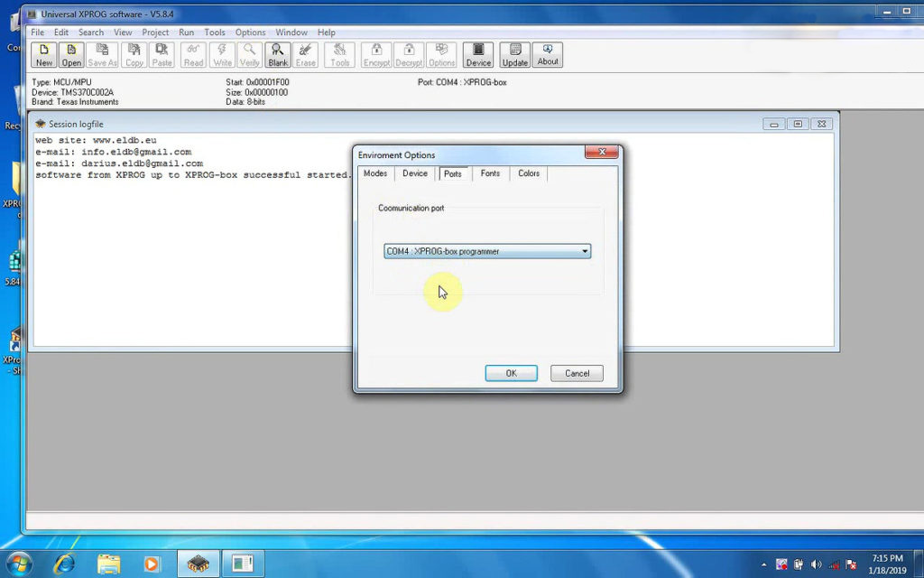Open the Help menu
924x578 pixels.
tap(326, 33)
